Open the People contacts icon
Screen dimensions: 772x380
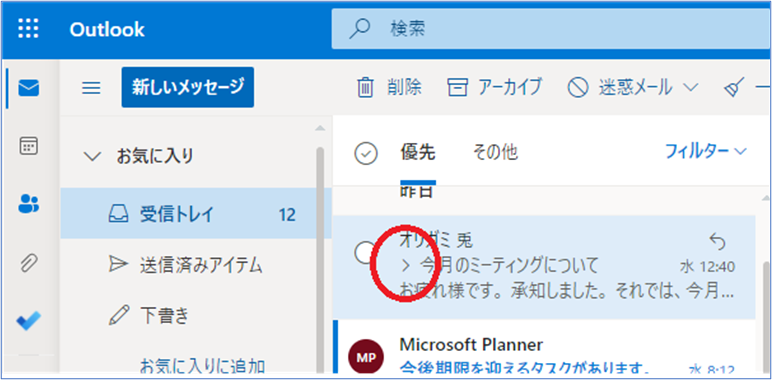(29, 203)
